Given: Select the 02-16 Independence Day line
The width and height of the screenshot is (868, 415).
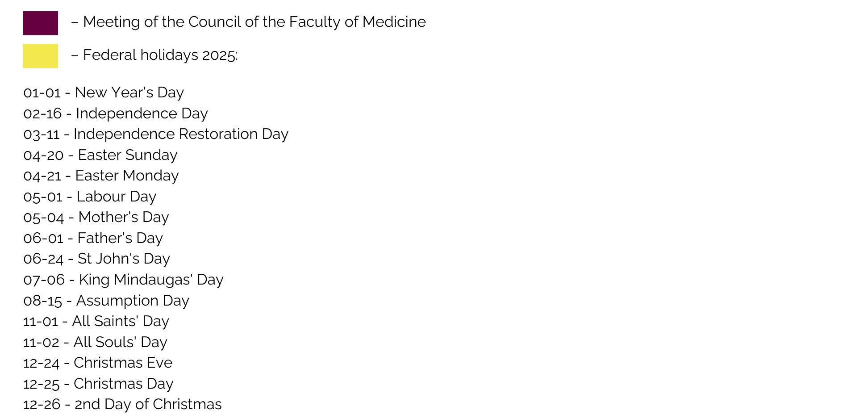Looking at the screenshot, I should [x=116, y=113].
